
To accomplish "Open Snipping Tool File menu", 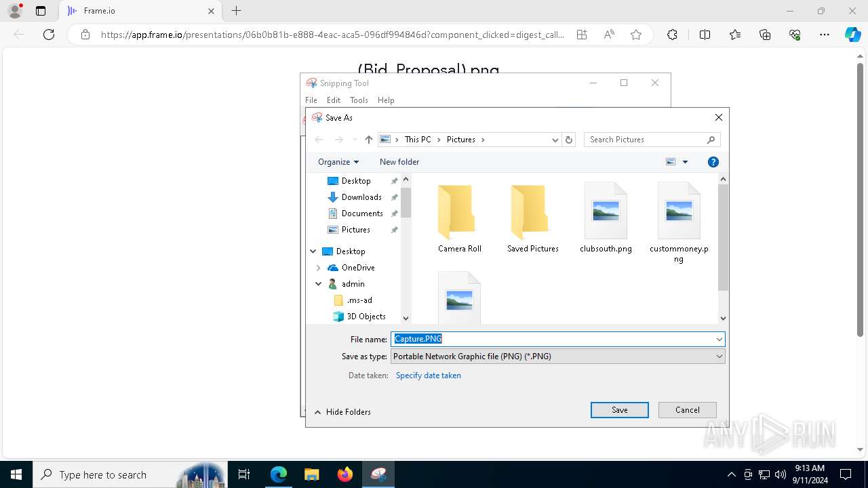I will click(x=311, y=100).
